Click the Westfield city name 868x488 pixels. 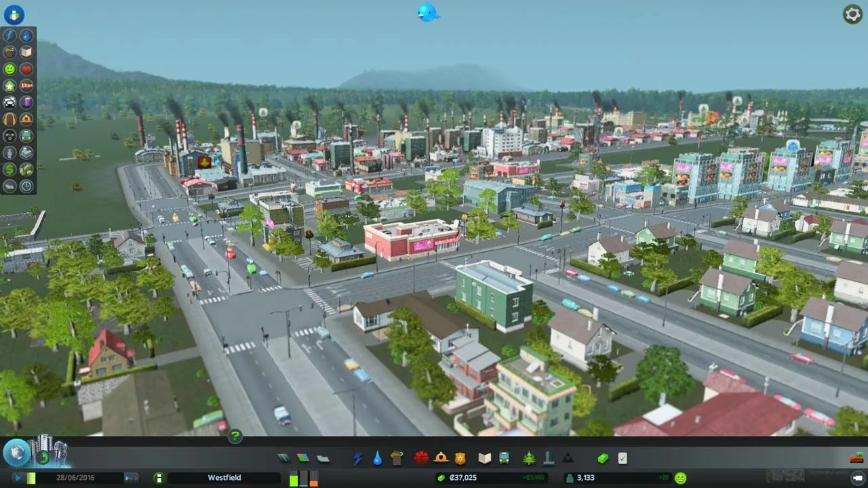(x=224, y=478)
